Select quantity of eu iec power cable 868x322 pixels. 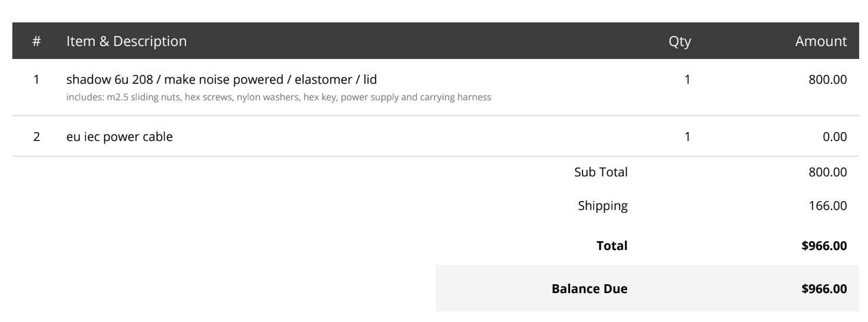coord(687,137)
